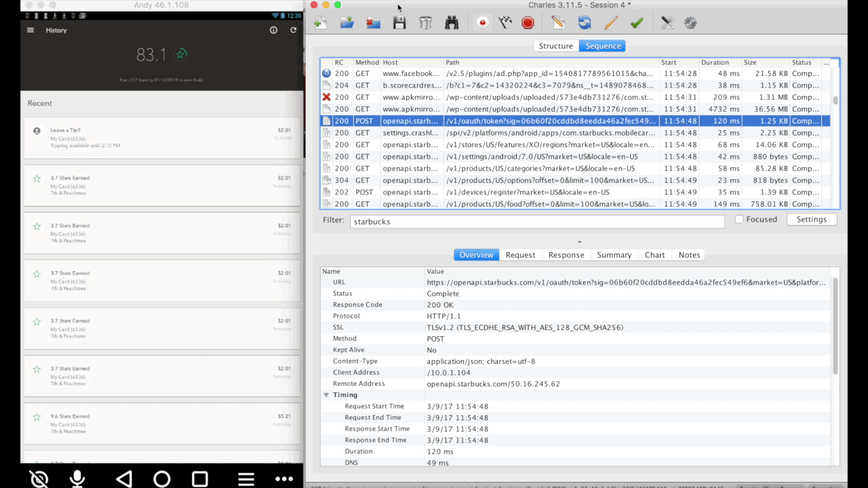The height and width of the screenshot is (488, 868).
Task: Sort by the Duration column header
Action: point(720,62)
